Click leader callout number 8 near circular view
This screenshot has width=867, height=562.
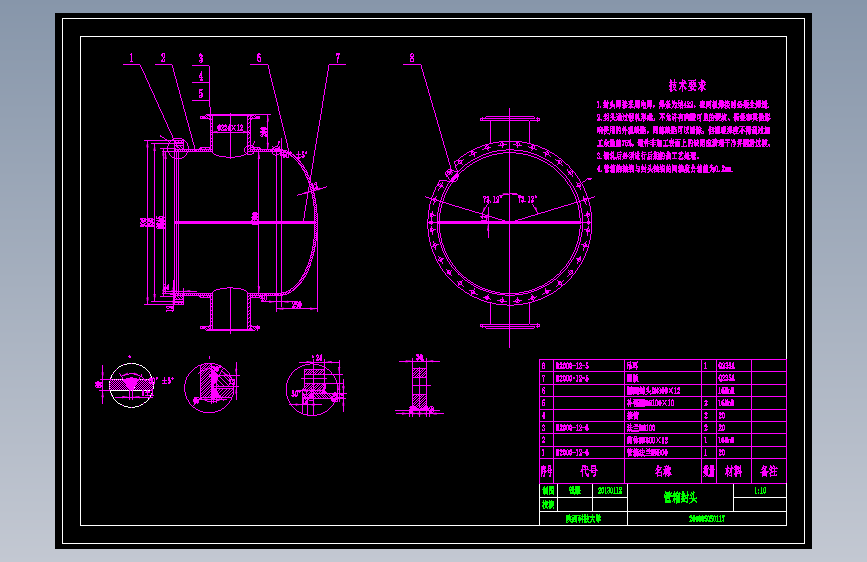412,58
